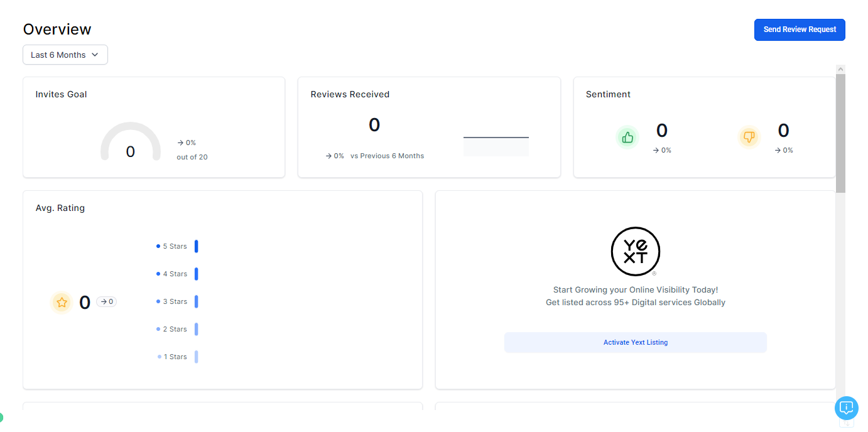Click the '2 Stars' label

coord(175,329)
